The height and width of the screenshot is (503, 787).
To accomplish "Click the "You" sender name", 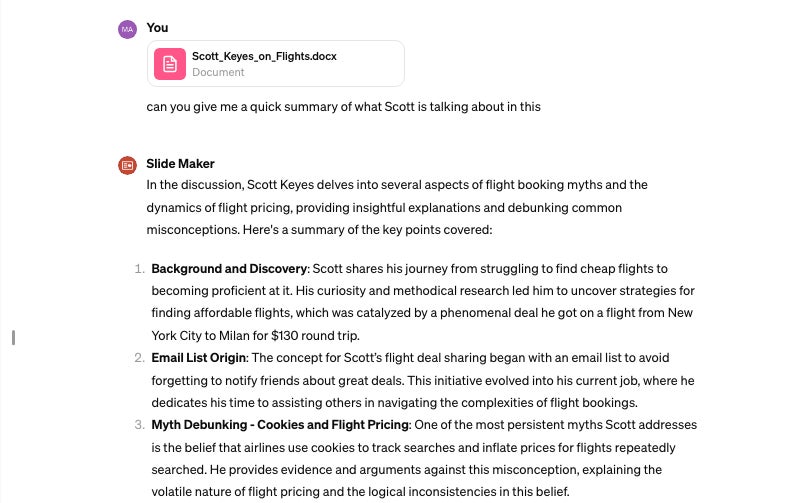I will pos(157,28).
